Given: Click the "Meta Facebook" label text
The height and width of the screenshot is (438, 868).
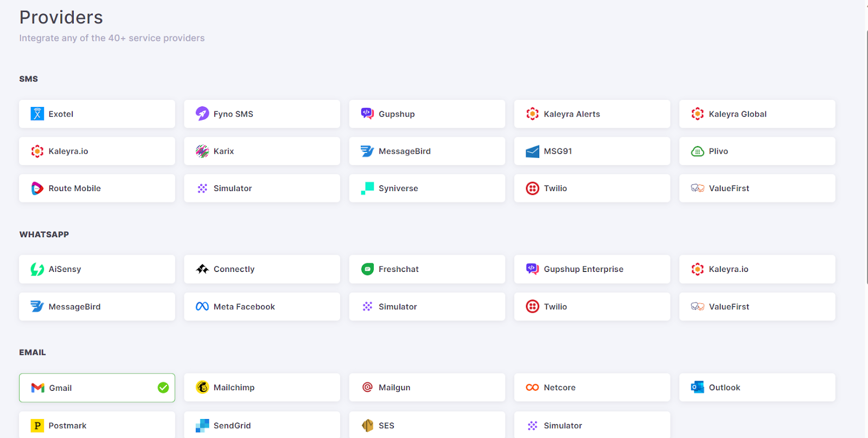Looking at the screenshot, I should pos(244,307).
